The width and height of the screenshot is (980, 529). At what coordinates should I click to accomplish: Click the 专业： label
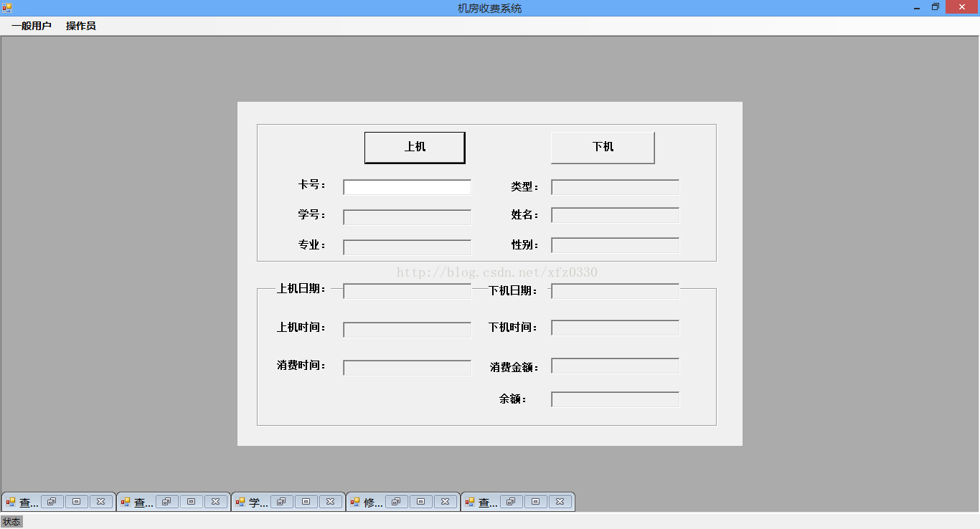(312, 245)
